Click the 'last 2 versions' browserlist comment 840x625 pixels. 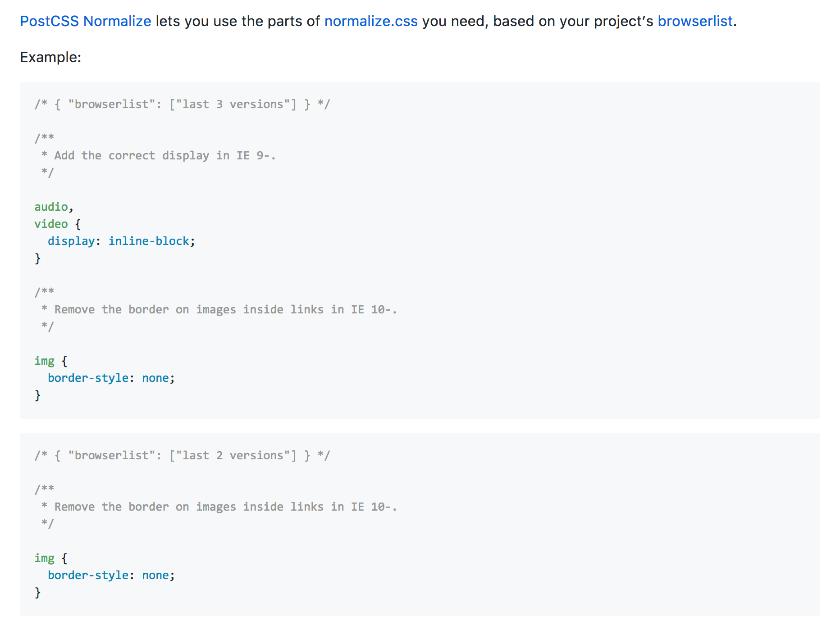tap(183, 455)
